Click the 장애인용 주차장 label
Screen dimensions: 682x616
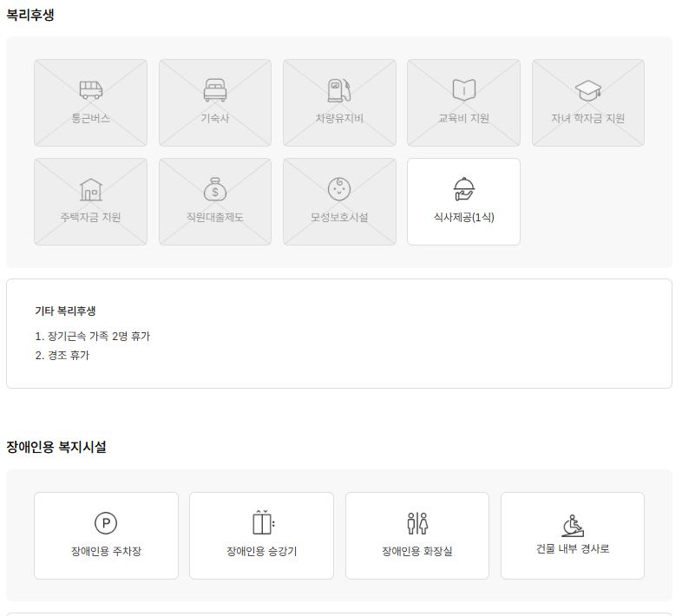point(106,551)
